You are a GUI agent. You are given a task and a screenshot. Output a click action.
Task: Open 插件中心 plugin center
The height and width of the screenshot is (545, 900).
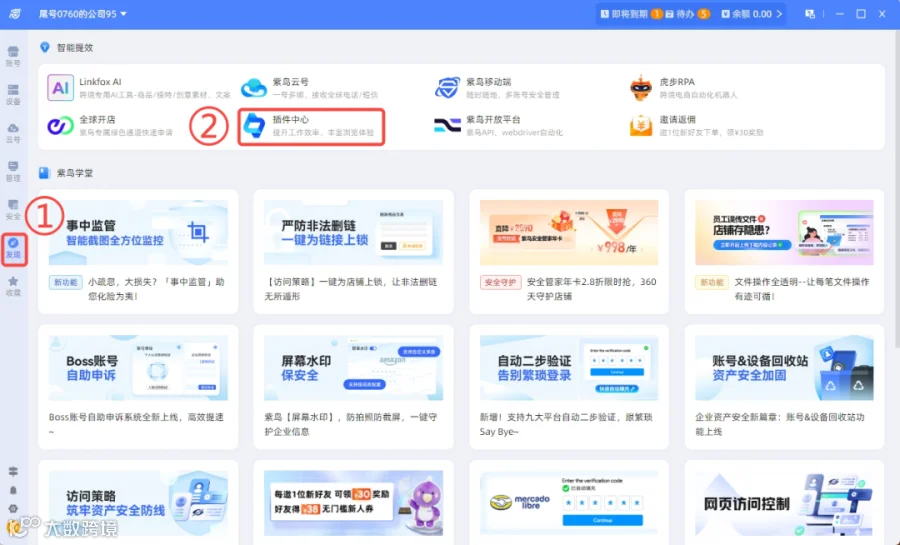coord(311,127)
